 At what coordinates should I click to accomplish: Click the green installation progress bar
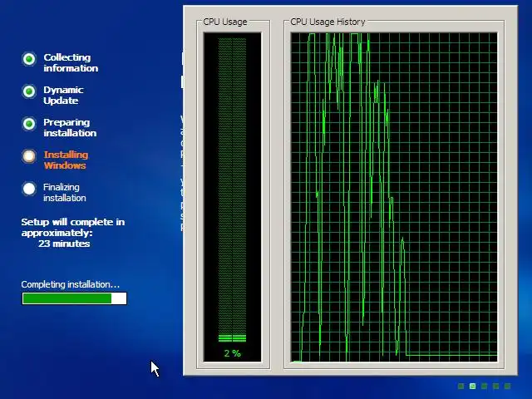74,298
